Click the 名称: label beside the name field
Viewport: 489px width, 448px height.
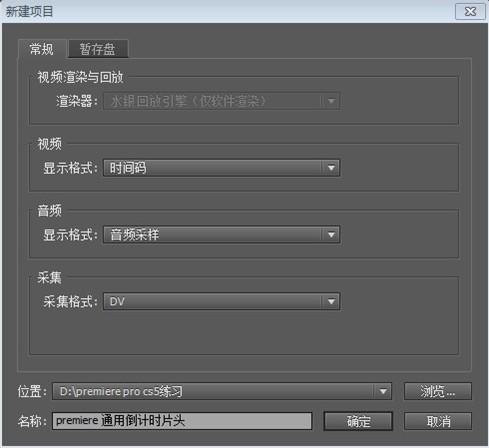point(32,421)
